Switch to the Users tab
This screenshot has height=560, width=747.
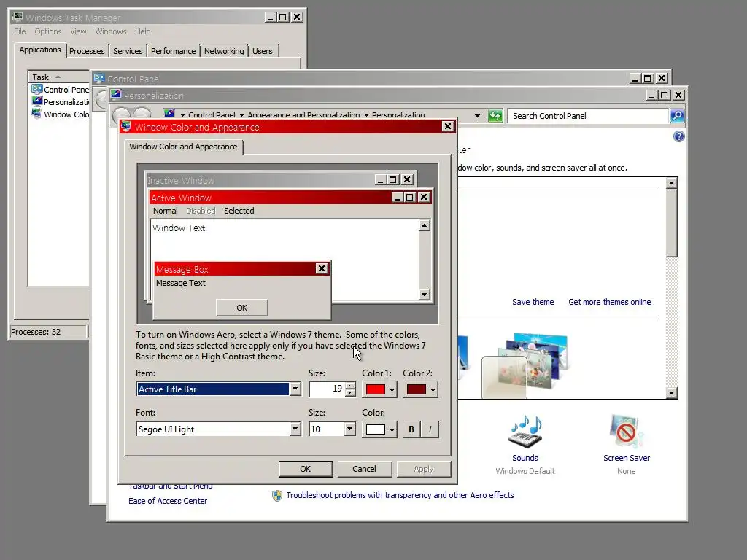pyautogui.click(x=263, y=51)
